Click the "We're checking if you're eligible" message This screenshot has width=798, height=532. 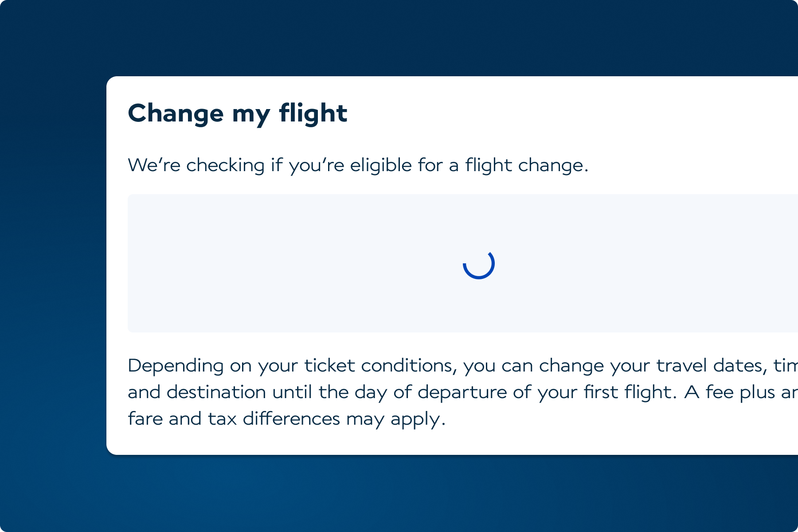(x=358, y=165)
